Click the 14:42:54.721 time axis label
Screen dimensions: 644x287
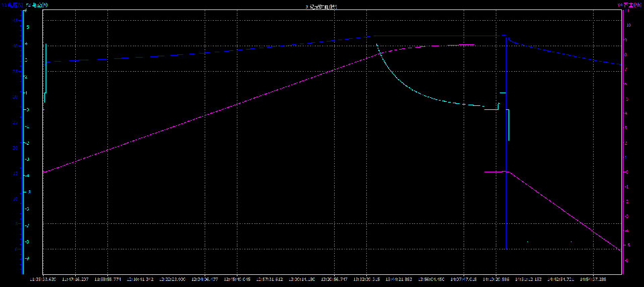[561, 279]
